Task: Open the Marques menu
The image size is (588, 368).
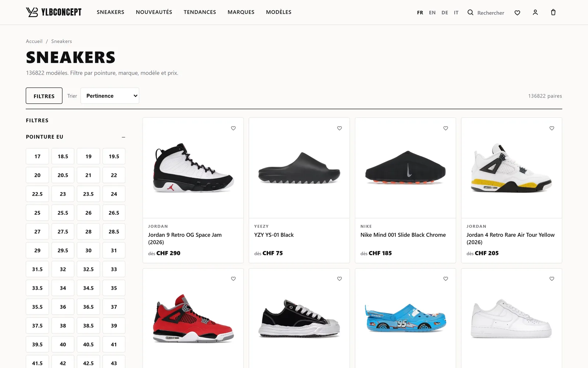Action: (241, 12)
